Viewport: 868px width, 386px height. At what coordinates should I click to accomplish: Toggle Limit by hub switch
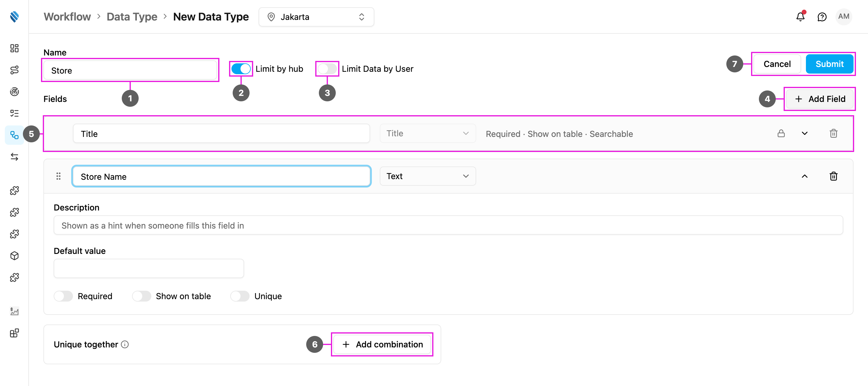click(x=241, y=69)
